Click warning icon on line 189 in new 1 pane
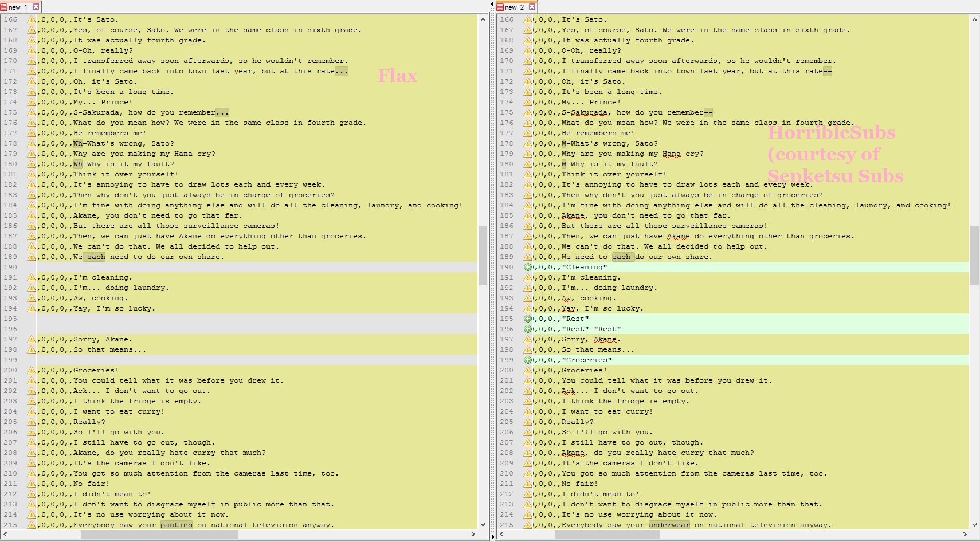 pyautogui.click(x=32, y=257)
